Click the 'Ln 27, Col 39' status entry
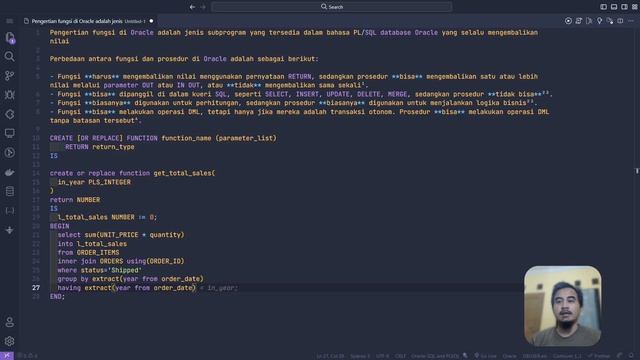This screenshot has width=640, height=360. pyautogui.click(x=330, y=356)
